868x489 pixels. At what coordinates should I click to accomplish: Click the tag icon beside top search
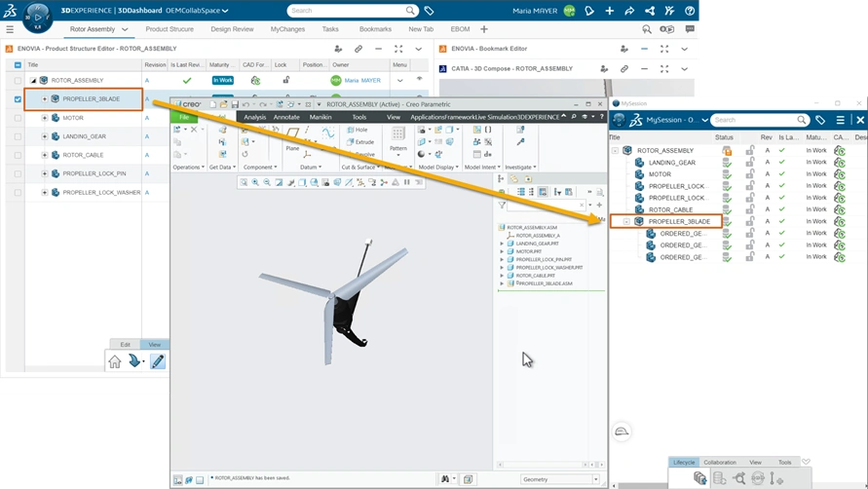coord(429,11)
